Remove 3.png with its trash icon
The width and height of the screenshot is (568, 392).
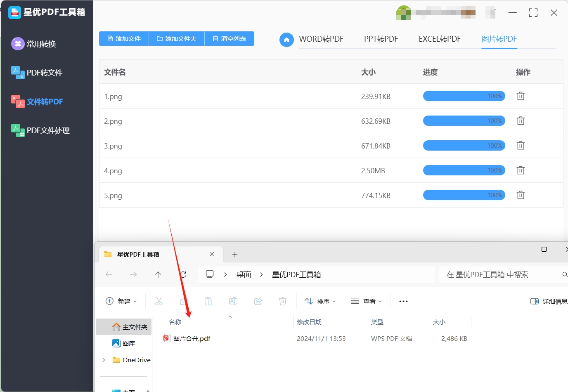click(521, 146)
